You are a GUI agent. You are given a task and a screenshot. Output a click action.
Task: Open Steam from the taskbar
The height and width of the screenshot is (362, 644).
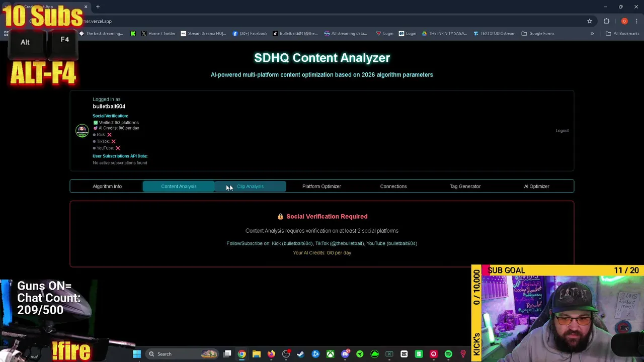pos(301,354)
